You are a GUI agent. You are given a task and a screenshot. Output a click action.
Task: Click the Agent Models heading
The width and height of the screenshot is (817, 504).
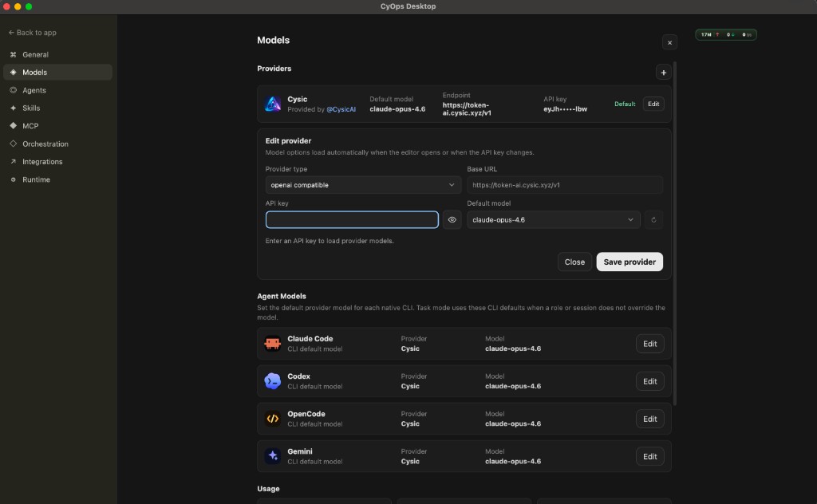[282, 296]
